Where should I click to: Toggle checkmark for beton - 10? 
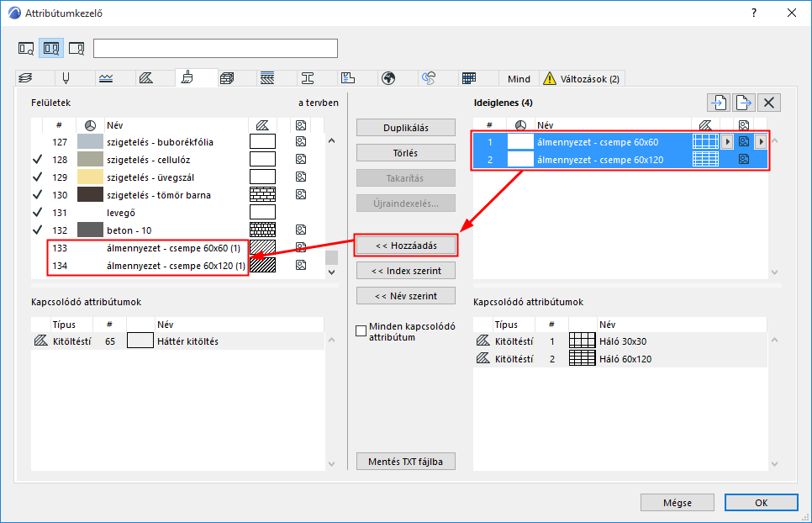tap(37, 230)
